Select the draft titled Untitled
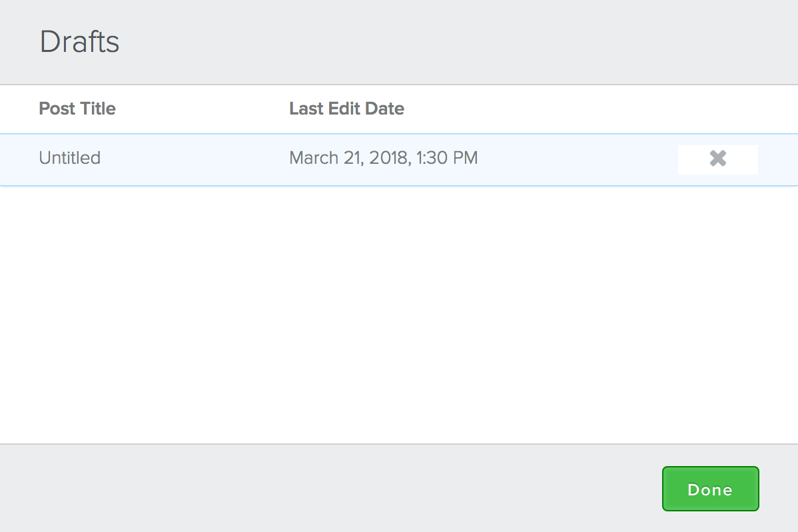 pyautogui.click(x=69, y=158)
